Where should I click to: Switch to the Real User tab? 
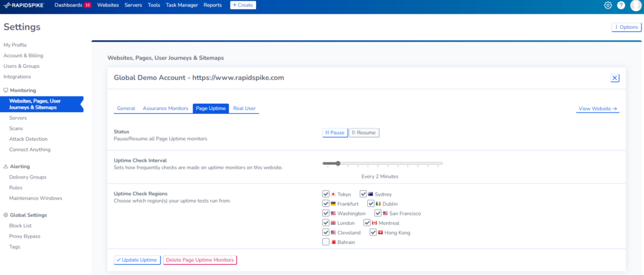[245, 108]
